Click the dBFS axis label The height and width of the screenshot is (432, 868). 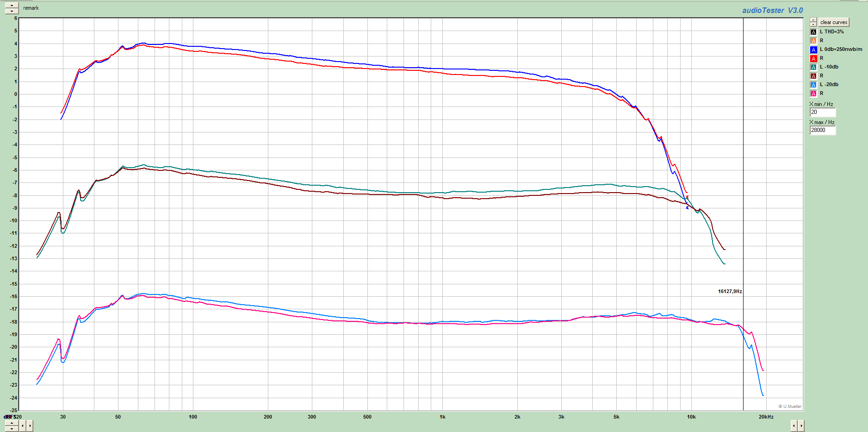click(10, 417)
